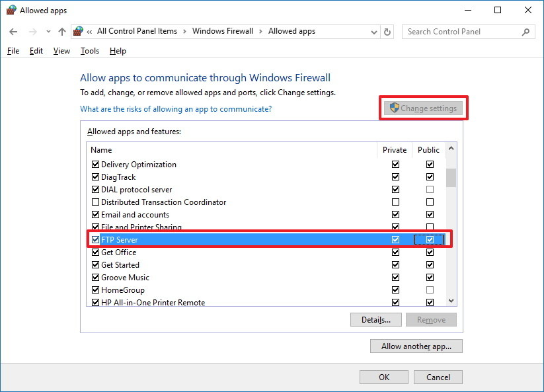Screen dimensions: 544x392
Task: Expand recent locations next to navigation arrows
Action: coord(47,31)
